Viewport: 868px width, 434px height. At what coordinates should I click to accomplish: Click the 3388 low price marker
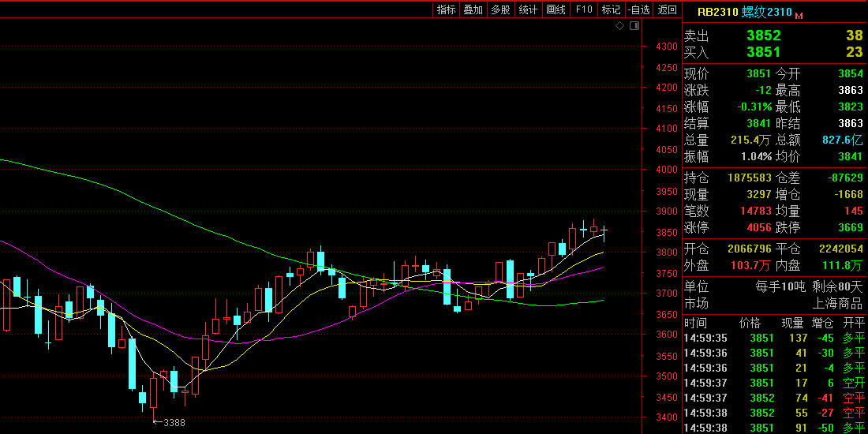[173, 423]
